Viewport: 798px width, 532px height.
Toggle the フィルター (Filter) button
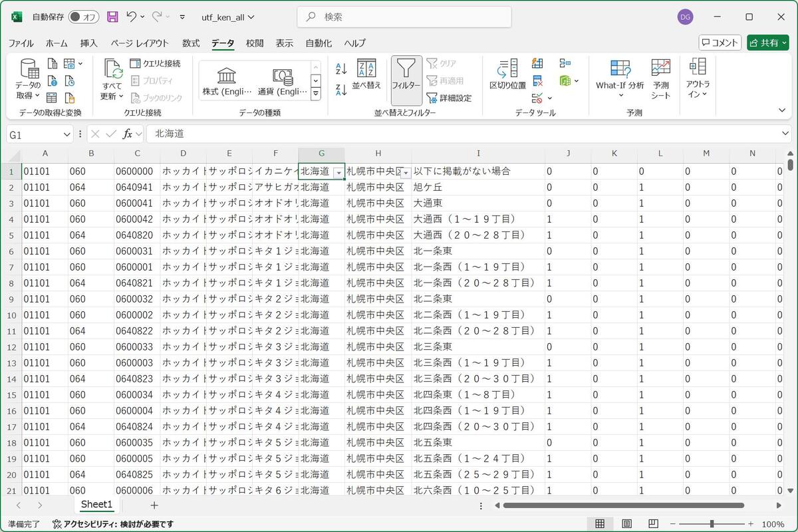tap(406, 79)
